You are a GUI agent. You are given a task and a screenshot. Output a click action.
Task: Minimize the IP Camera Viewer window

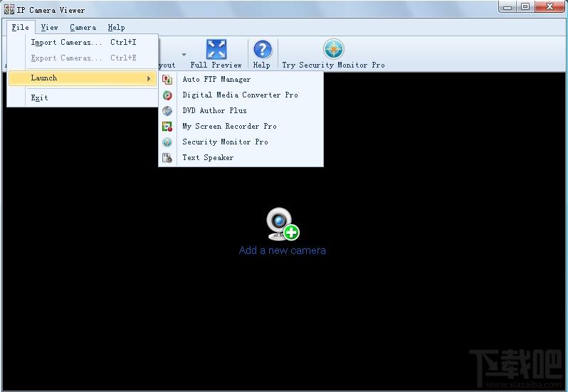507,7
